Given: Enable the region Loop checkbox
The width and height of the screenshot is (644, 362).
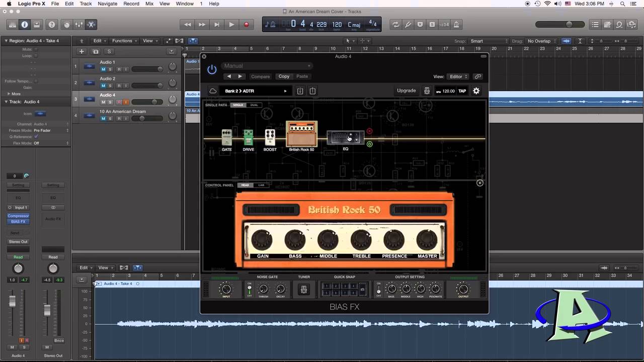Looking at the screenshot, I should pos(36,56).
